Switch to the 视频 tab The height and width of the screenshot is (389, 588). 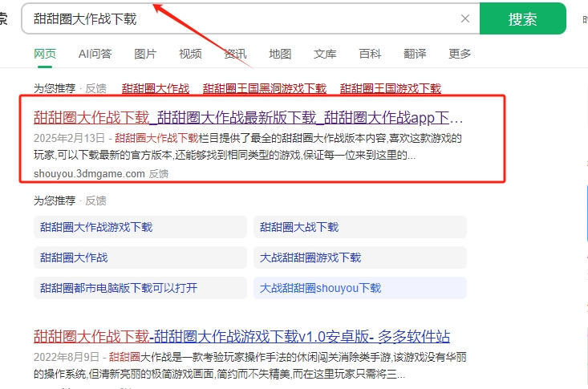[x=190, y=54]
